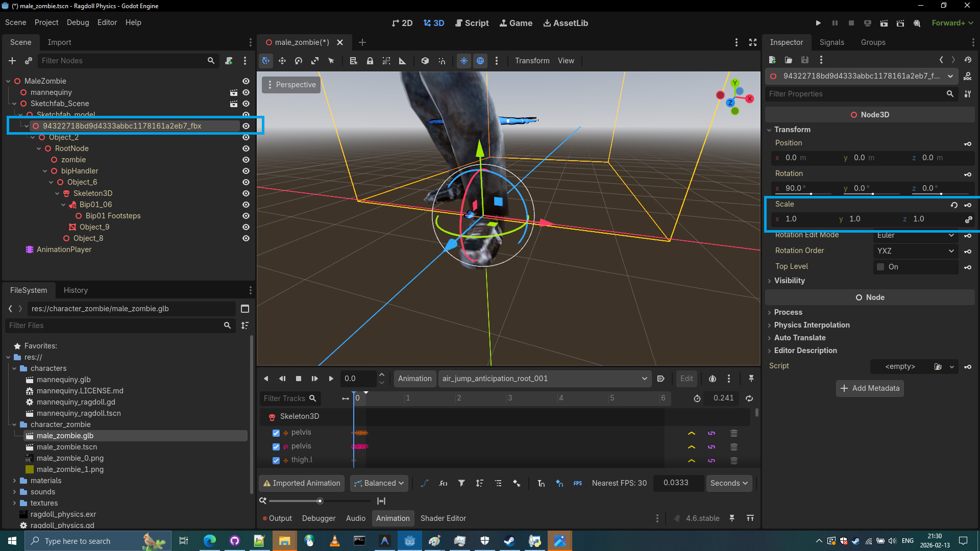Click the Perspective view button

click(x=291, y=85)
